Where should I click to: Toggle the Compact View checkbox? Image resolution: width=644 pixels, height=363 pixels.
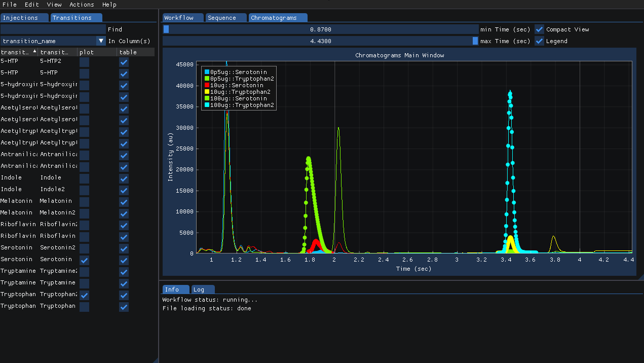pyautogui.click(x=540, y=29)
